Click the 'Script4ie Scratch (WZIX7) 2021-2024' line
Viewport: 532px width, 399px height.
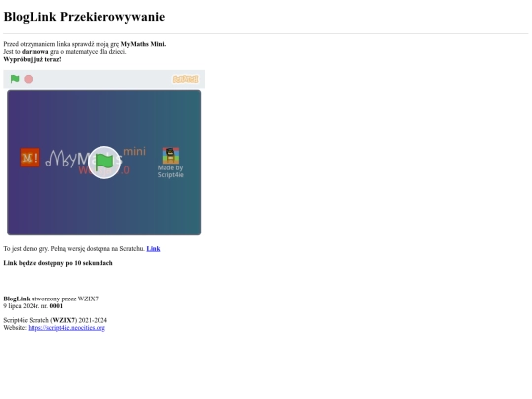tap(55, 320)
